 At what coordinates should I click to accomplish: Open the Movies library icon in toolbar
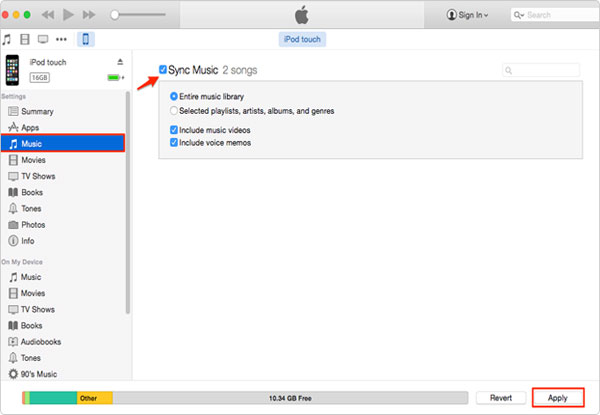coord(25,39)
